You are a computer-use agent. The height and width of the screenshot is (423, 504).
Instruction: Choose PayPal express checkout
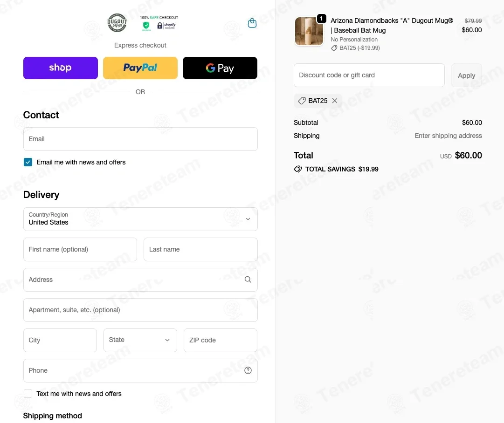tap(140, 68)
